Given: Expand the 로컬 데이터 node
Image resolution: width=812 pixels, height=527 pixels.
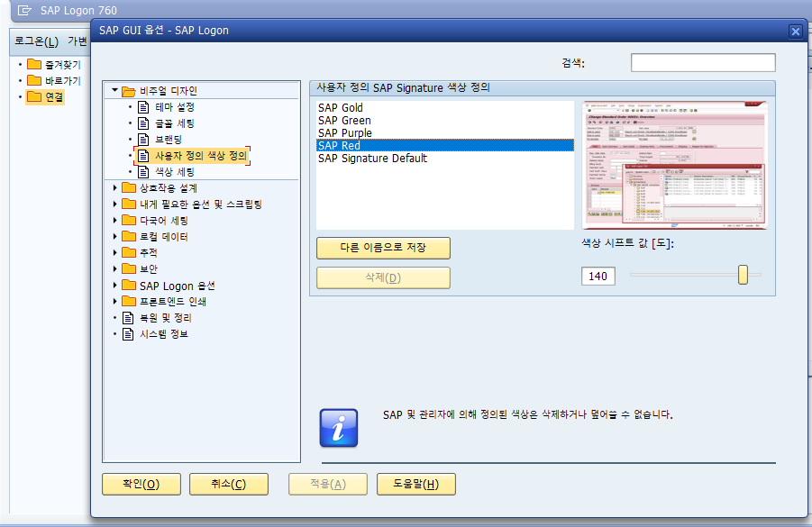Looking at the screenshot, I should click(115, 236).
